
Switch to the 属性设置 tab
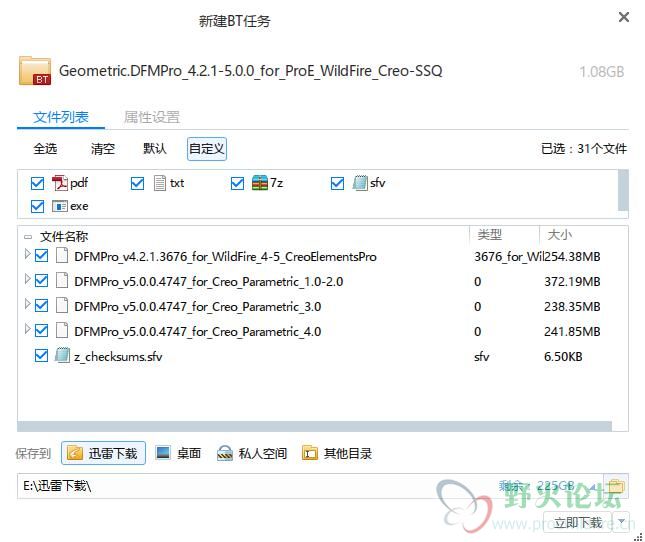coord(152,117)
